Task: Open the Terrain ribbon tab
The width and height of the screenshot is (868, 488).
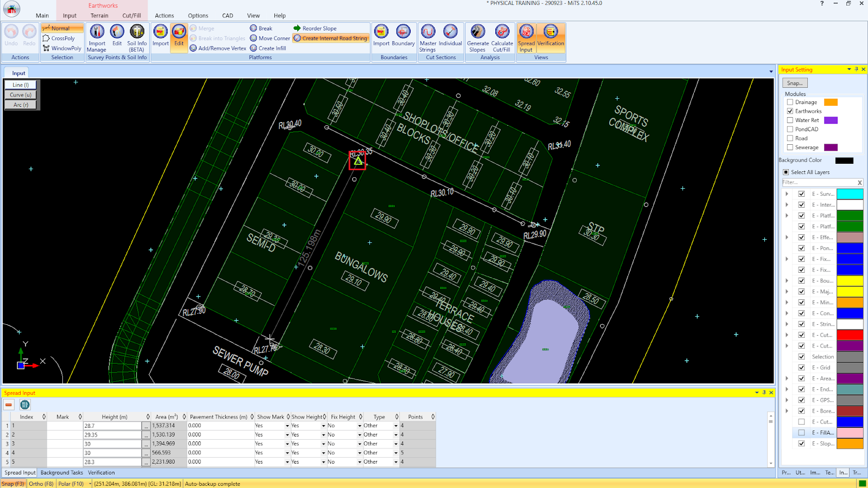Action: tap(99, 16)
